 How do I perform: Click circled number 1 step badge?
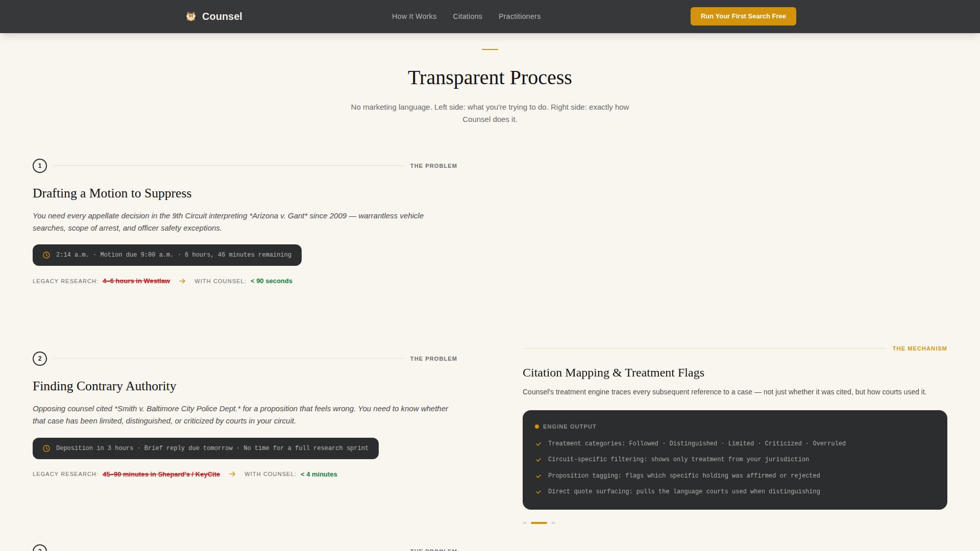pyautogui.click(x=40, y=166)
